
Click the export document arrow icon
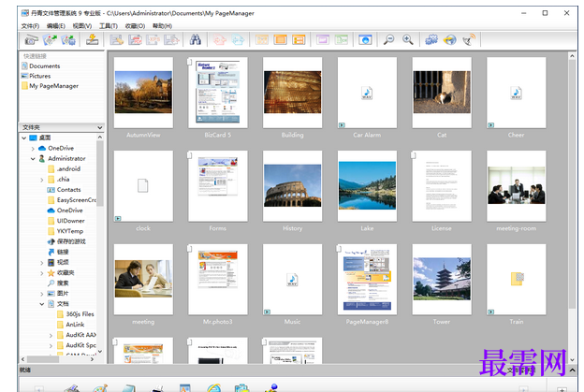[x=171, y=39]
